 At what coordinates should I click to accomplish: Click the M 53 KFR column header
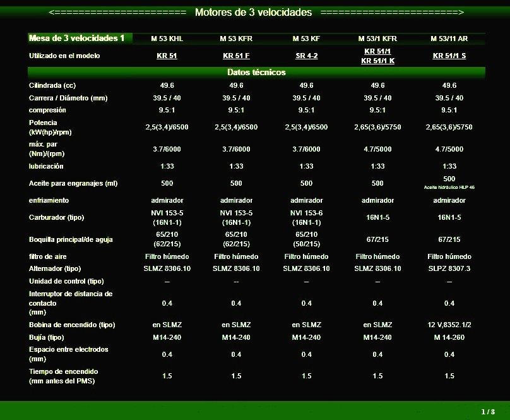click(x=236, y=39)
